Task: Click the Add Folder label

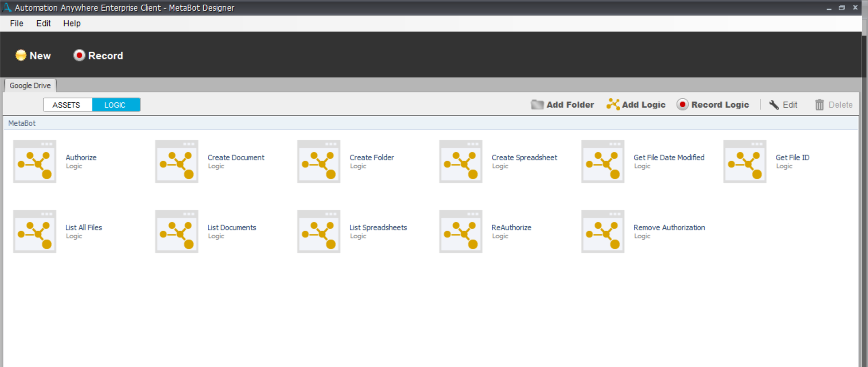Action: tap(570, 105)
